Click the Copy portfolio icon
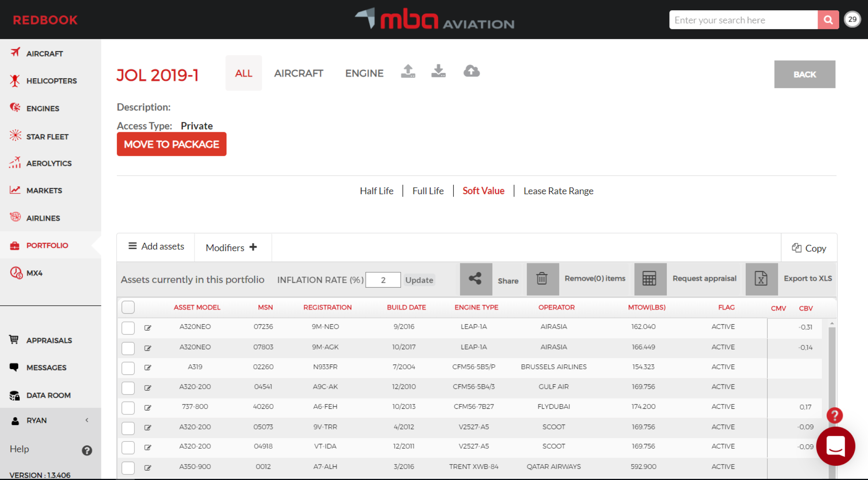 click(x=797, y=248)
